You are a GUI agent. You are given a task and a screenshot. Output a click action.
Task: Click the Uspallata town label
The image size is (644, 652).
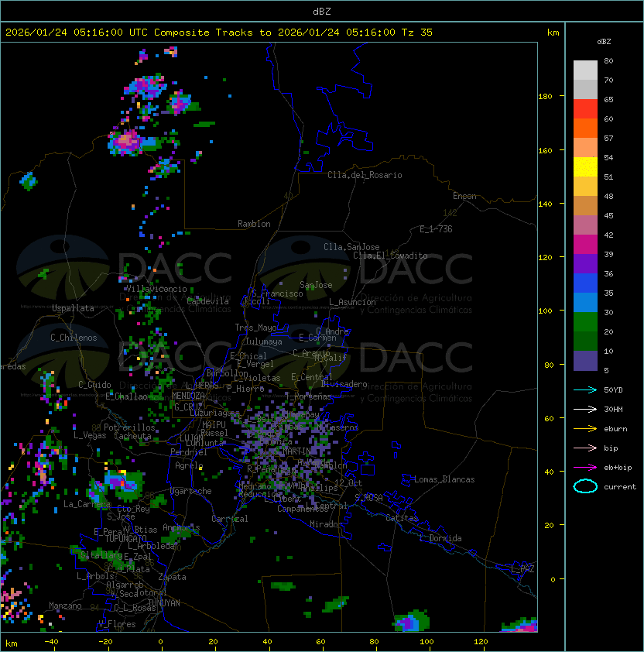pos(73,308)
